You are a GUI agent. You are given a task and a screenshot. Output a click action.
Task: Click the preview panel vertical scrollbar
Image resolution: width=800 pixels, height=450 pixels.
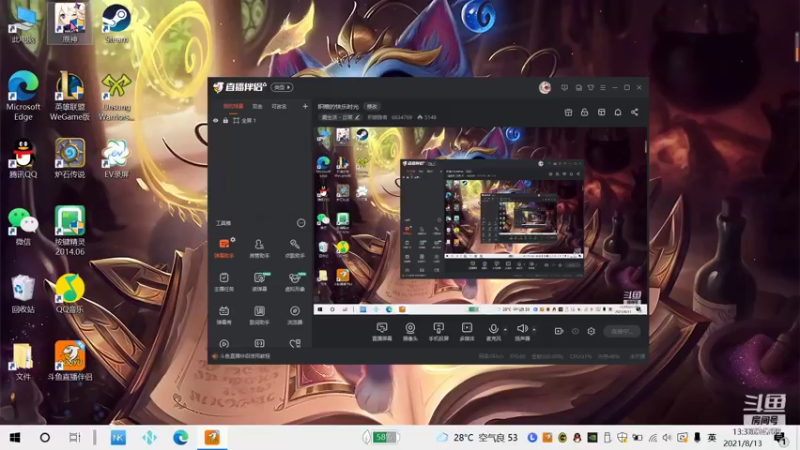646,146
